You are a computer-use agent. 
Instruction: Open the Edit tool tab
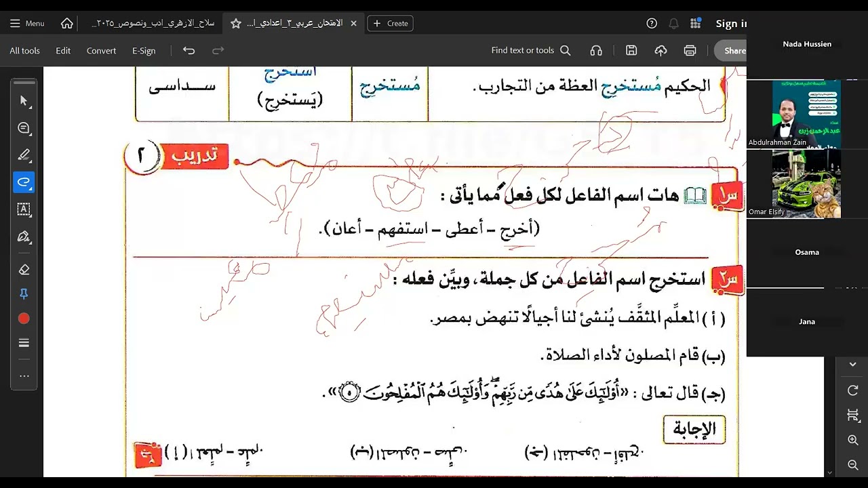tap(63, 50)
